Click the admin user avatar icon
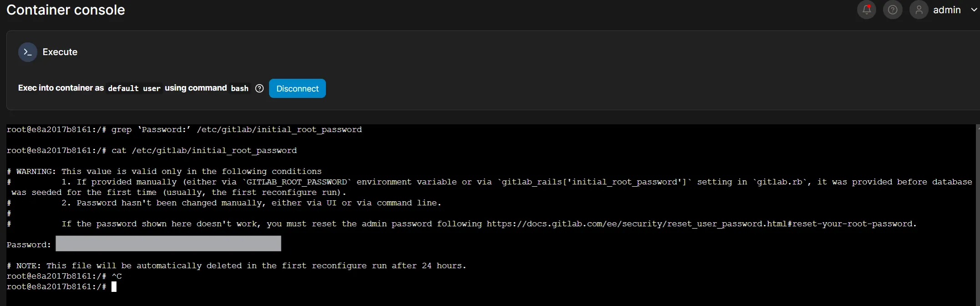The height and width of the screenshot is (306, 980). pyautogui.click(x=919, y=10)
